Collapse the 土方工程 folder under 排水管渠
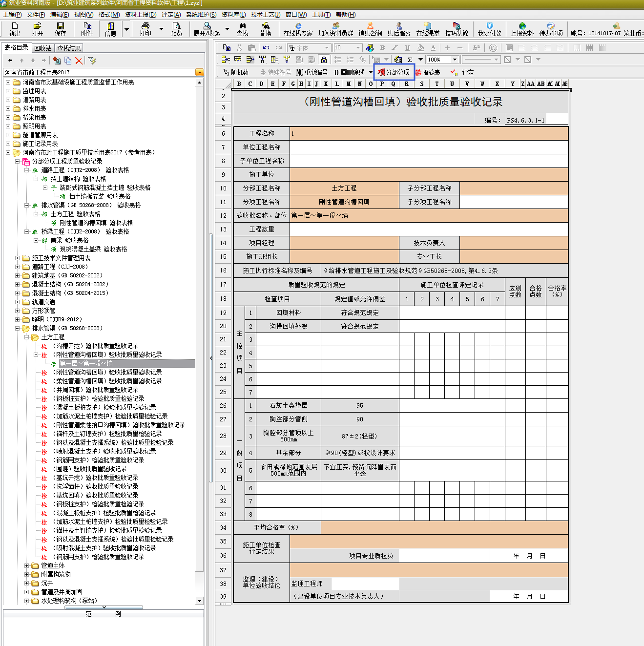Viewport: 644px width, 646px height. click(x=26, y=337)
